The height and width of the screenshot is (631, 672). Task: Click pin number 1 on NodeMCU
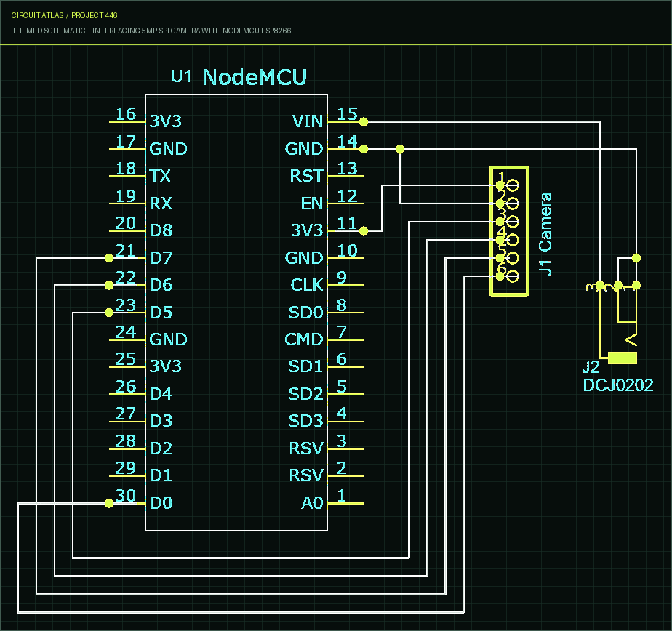[342, 496]
